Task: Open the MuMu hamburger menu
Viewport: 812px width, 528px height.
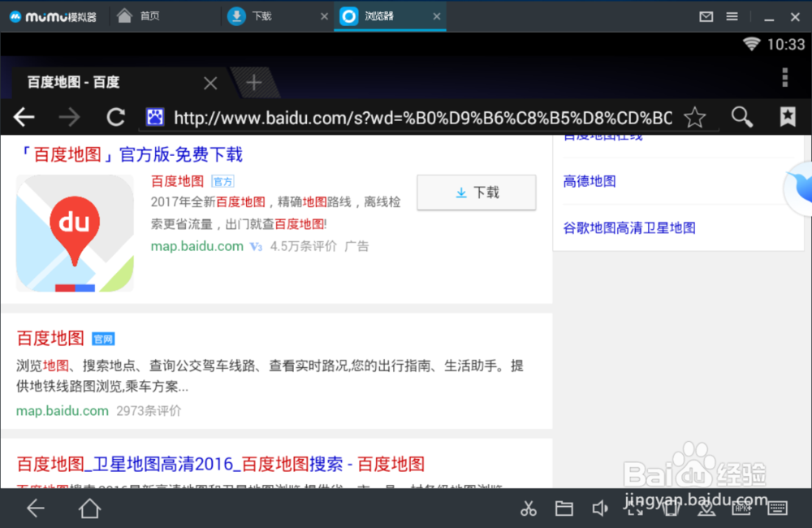Action: (x=732, y=16)
